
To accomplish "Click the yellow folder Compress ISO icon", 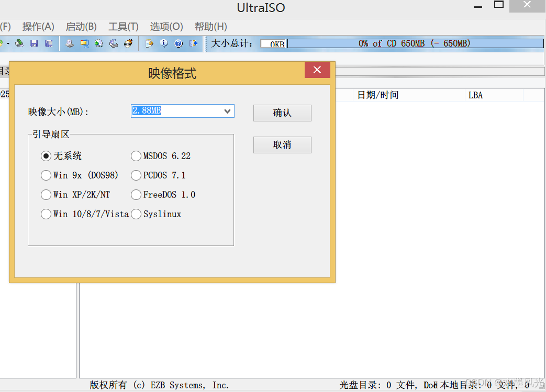I will pos(84,43).
